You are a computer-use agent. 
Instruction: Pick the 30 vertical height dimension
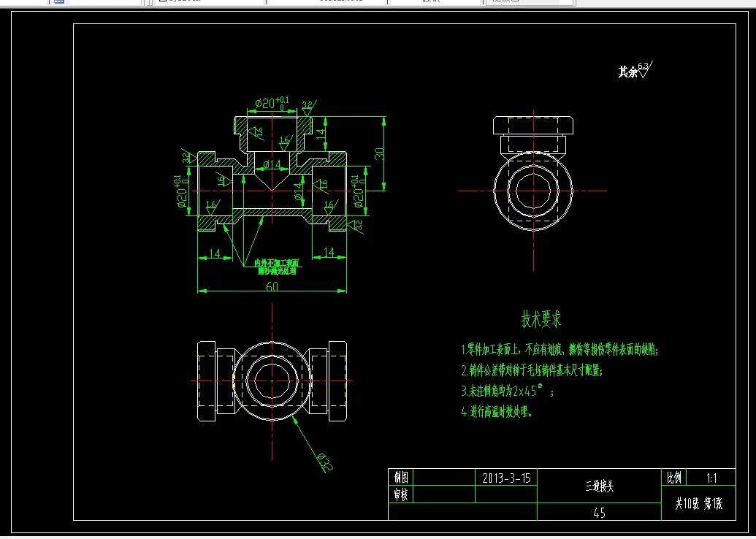(379, 153)
